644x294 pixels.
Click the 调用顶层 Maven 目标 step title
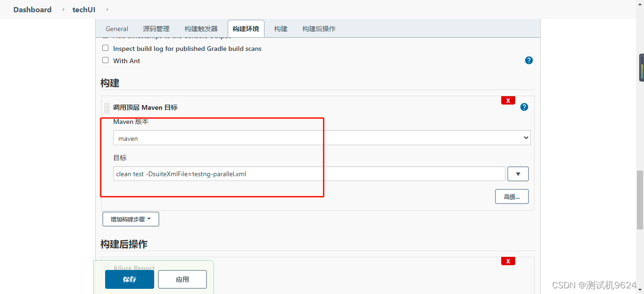pos(145,107)
